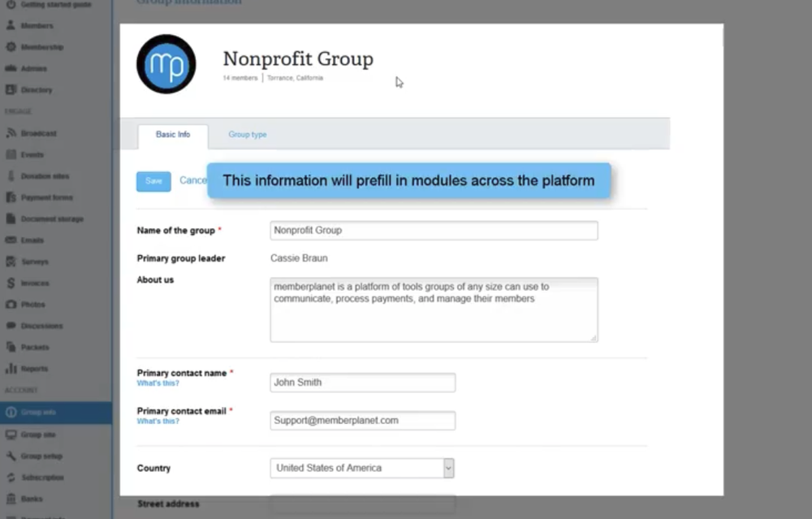Focus the Primary contact name field

click(x=362, y=383)
